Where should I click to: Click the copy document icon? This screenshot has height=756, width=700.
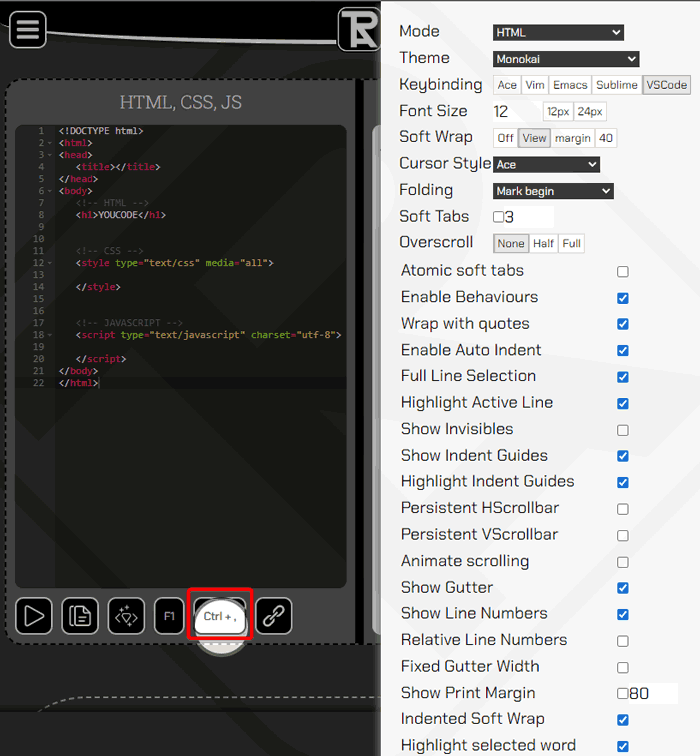click(80, 616)
